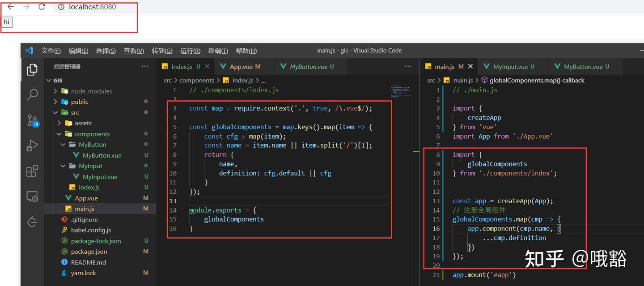Open Source Control showing 10 pending changes

(32, 120)
